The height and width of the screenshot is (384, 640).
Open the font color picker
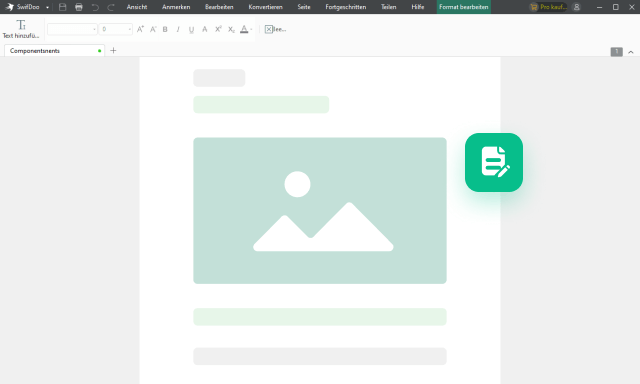[246, 29]
